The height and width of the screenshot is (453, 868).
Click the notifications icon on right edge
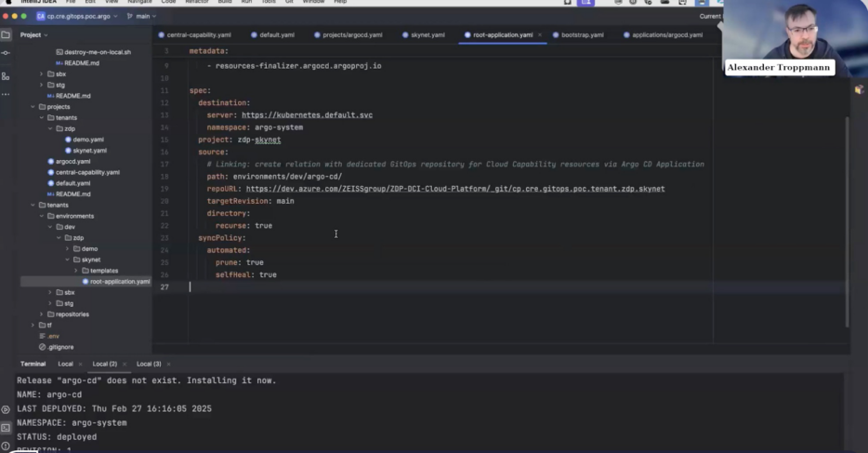point(859,89)
